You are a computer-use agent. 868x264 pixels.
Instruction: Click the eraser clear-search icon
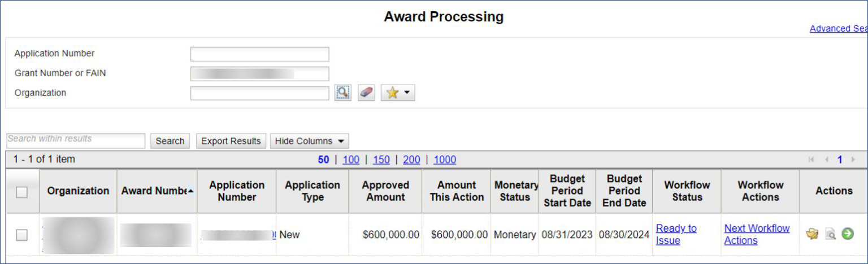366,93
